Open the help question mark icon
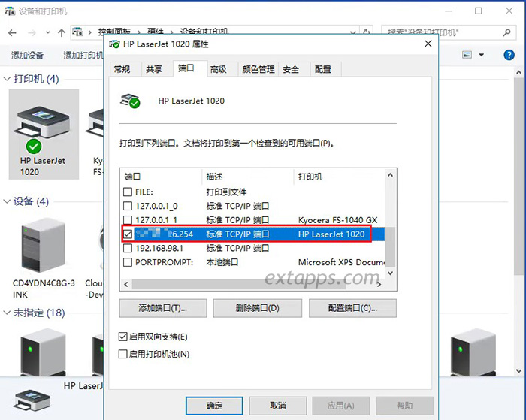Image resolution: width=526 pixels, height=420 pixels. coord(509,55)
